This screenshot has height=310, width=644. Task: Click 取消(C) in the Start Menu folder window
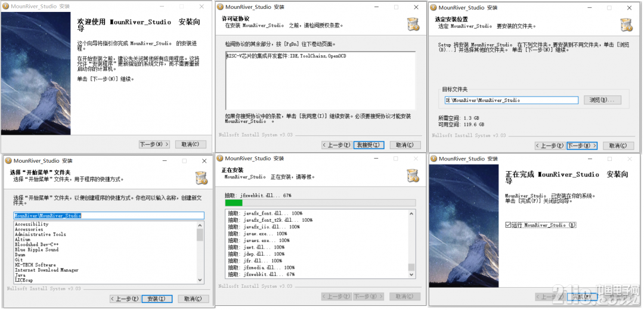(x=193, y=299)
